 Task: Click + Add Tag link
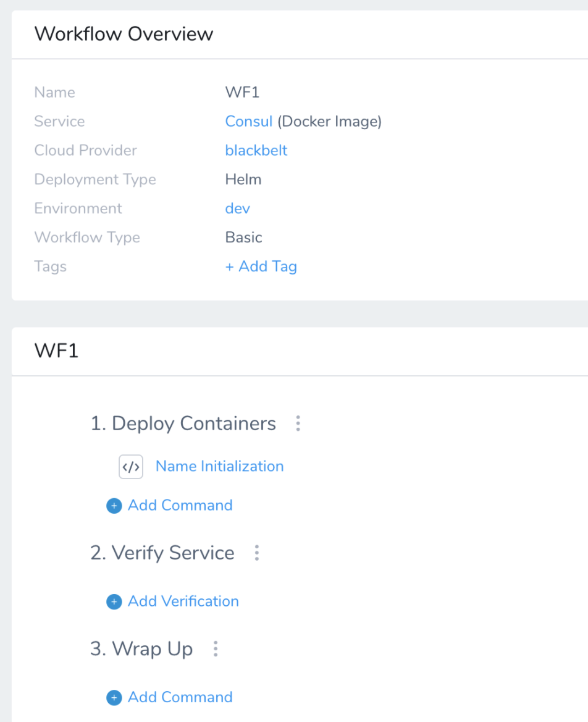click(x=261, y=266)
